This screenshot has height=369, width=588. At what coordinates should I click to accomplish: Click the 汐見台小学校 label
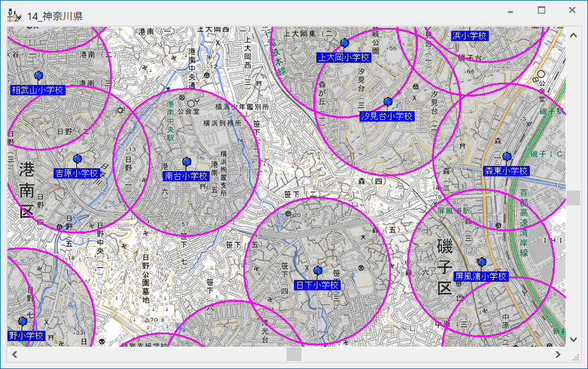tap(387, 116)
